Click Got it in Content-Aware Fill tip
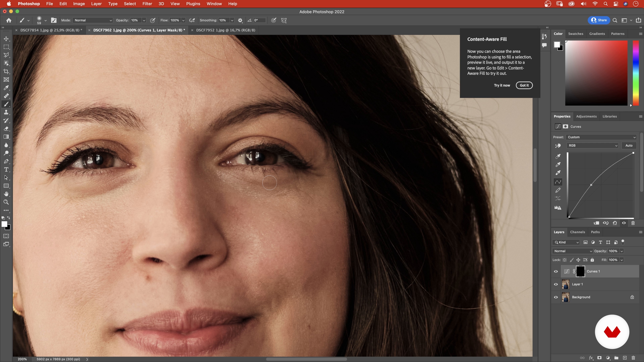Image resolution: width=644 pixels, height=362 pixels. (524, 85)
